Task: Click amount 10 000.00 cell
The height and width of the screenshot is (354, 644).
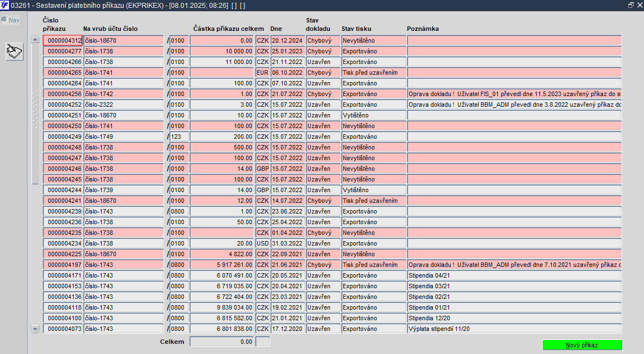Action: click(x=222, y=51)
